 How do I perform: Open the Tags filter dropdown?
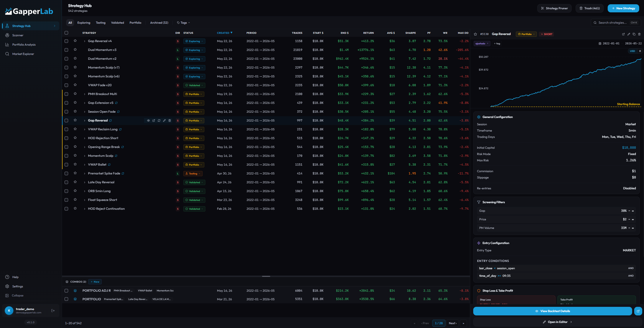(x=183, y=23)
